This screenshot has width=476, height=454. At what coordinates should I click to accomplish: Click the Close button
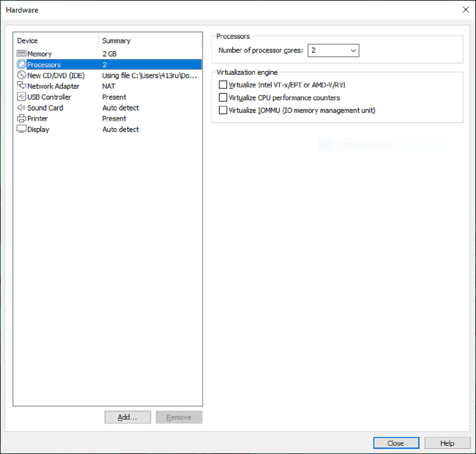click(396, 443)
